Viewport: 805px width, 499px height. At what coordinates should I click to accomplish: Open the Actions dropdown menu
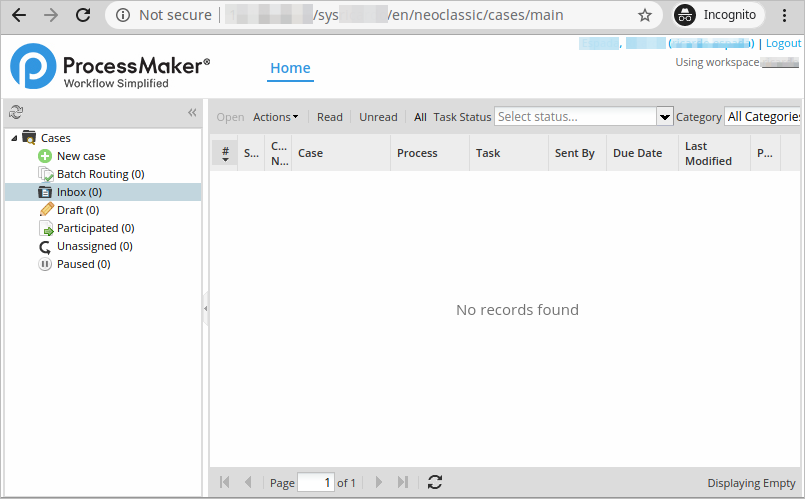[275, 117]
